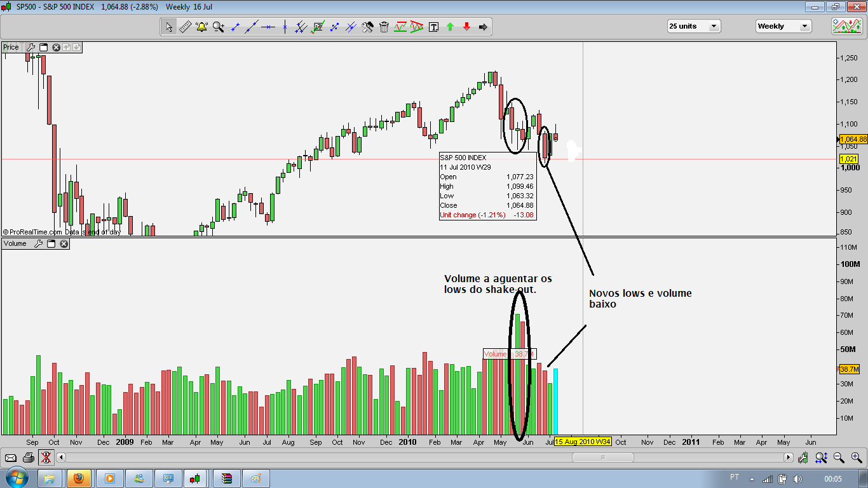This screenshot has height=488, width=868.
Task: Click the 1,064.88 current price tag
Action: (853, 139)
